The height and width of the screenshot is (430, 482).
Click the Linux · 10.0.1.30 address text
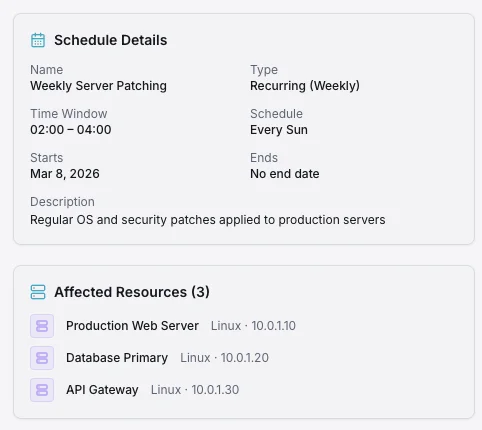click(195, 390)
